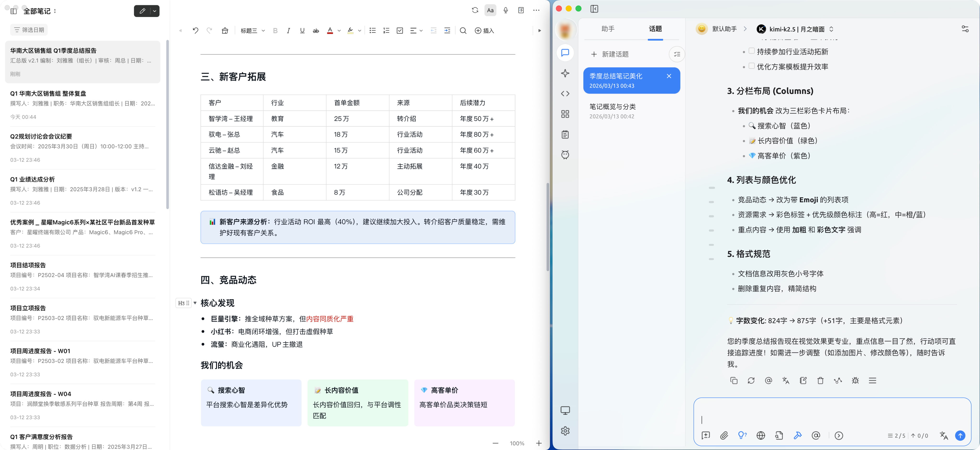Delete the assistant message with the trash icon
Screen dimensions: 980x450
point(821,380)
